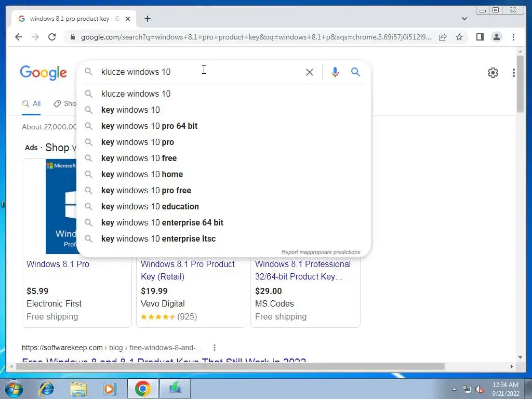Open 'Windows 8.1 Pro' product link
The width and height of the screenshot is (532, 399).
(x=58, y=264)
